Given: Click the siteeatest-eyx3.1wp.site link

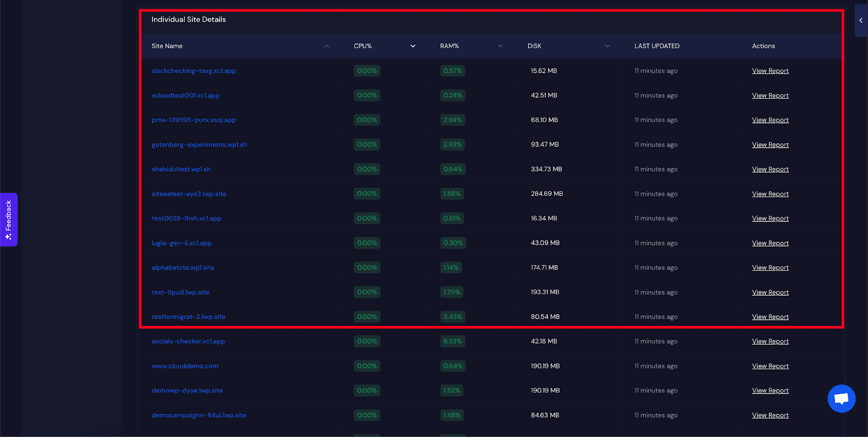Looking at the screenshot, I should (x=189, y=194).
